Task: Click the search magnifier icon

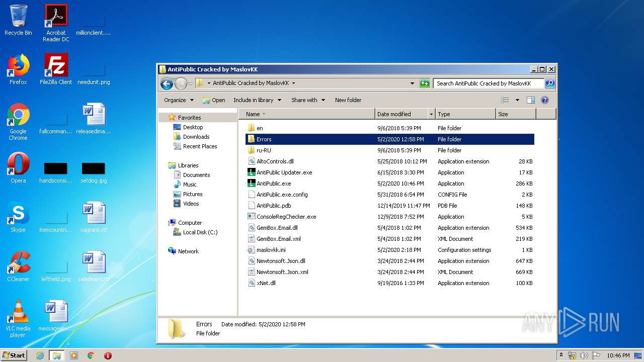Action: pos(549,83)
